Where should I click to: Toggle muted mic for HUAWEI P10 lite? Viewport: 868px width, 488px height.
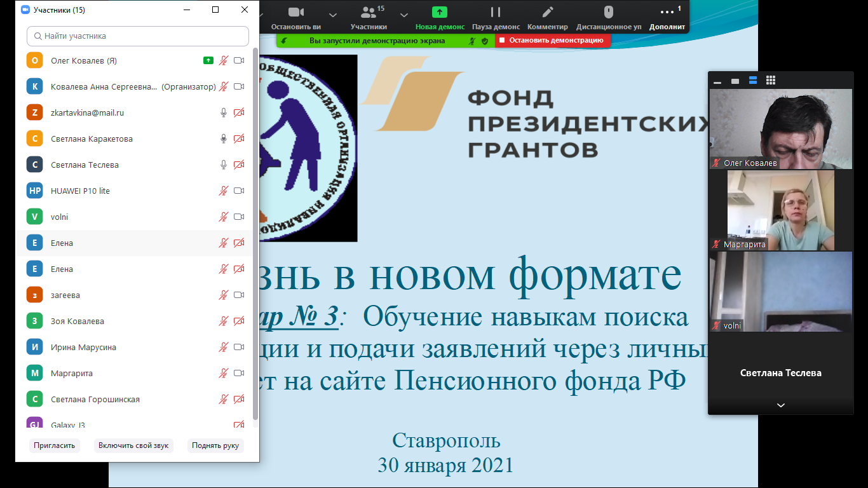(x=224, y=191)
